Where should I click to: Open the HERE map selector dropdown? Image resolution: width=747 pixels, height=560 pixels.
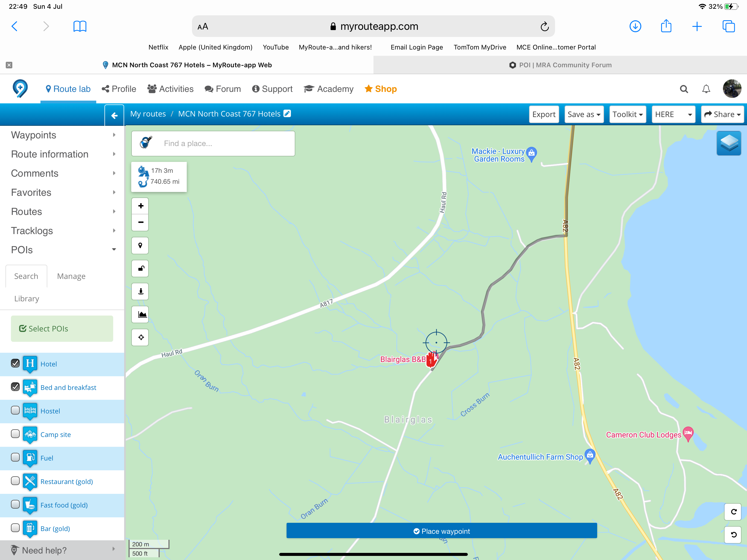pyautogui.click(x=673, y=115)
